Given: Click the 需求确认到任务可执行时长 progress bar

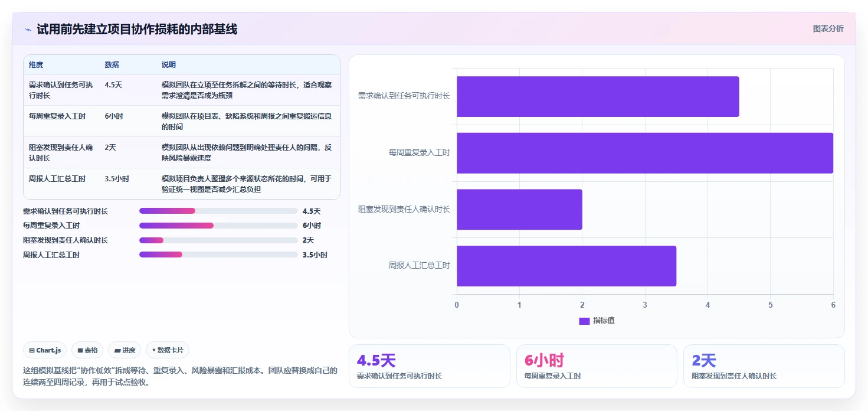Looking at the screenshot, I should point(218,211).
